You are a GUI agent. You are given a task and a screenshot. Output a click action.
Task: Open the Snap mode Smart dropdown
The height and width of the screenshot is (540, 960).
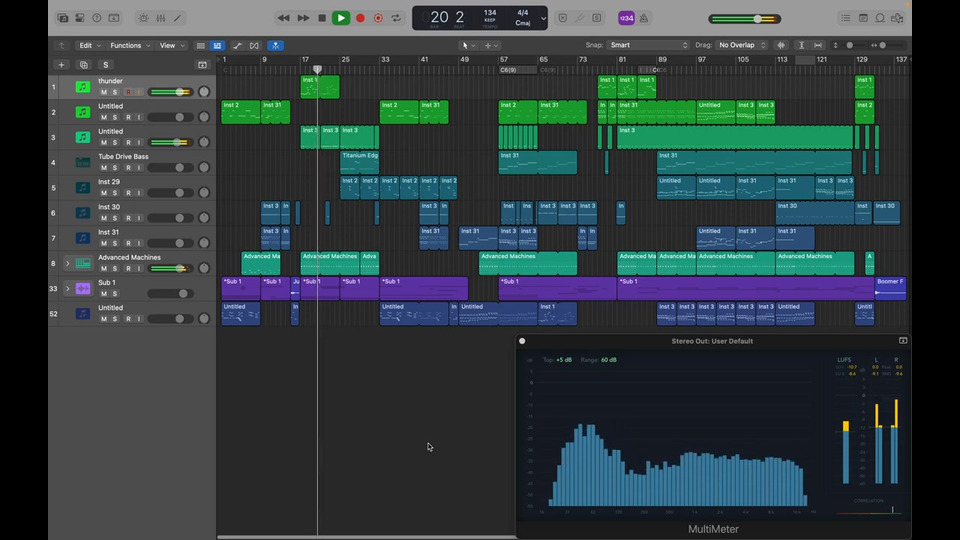648,45
